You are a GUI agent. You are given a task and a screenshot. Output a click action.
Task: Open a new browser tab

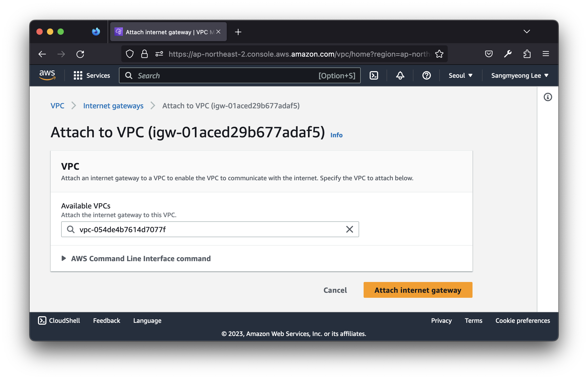point(238,32)
